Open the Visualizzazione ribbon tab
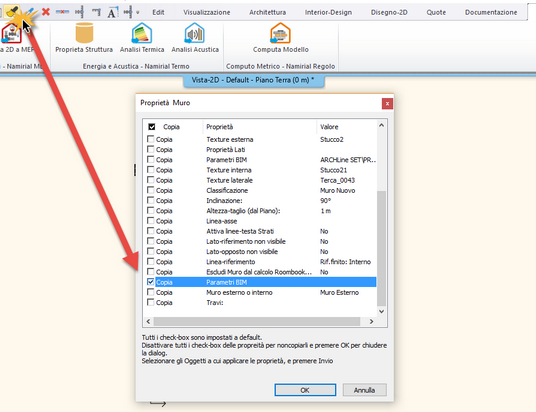This screenshot has width=536, height=412. [x=206, y=12]
